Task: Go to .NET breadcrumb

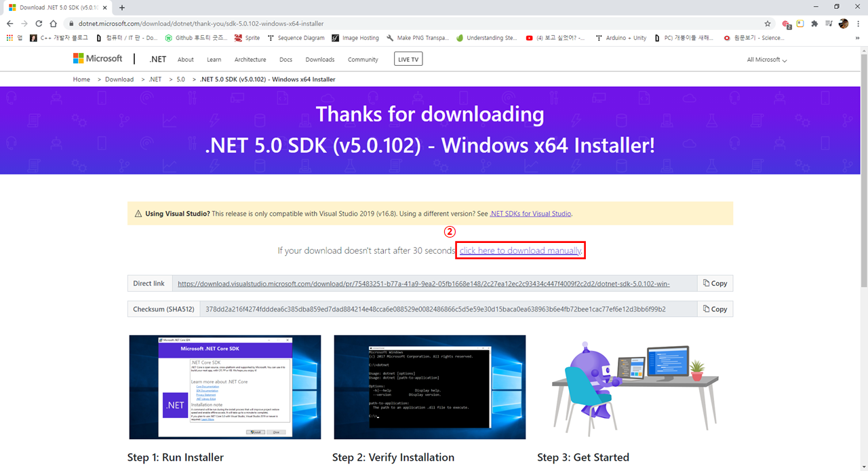Action: click(155, 79)
